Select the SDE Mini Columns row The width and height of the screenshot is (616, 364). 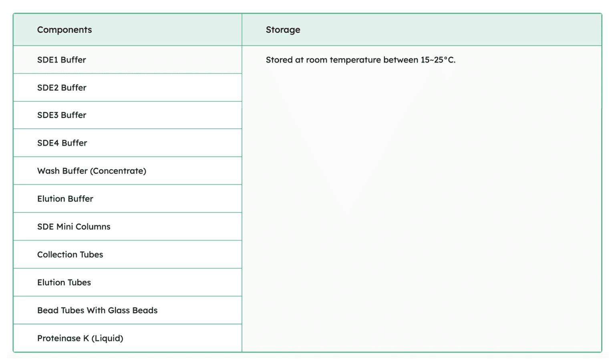(x=74, y=227)
